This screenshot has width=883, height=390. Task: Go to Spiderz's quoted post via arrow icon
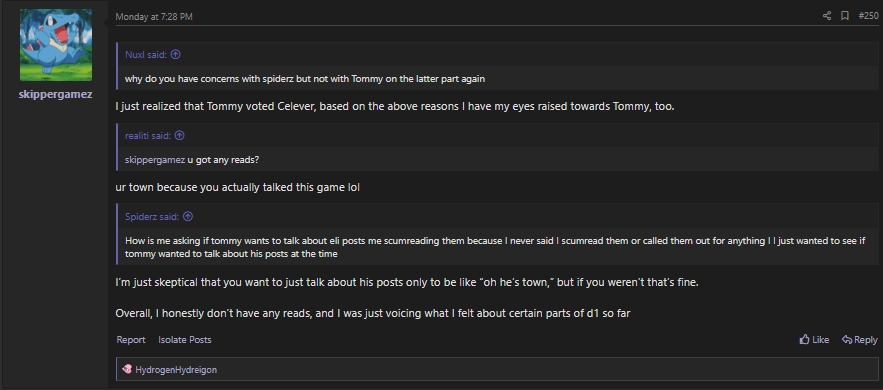(188, 217)
